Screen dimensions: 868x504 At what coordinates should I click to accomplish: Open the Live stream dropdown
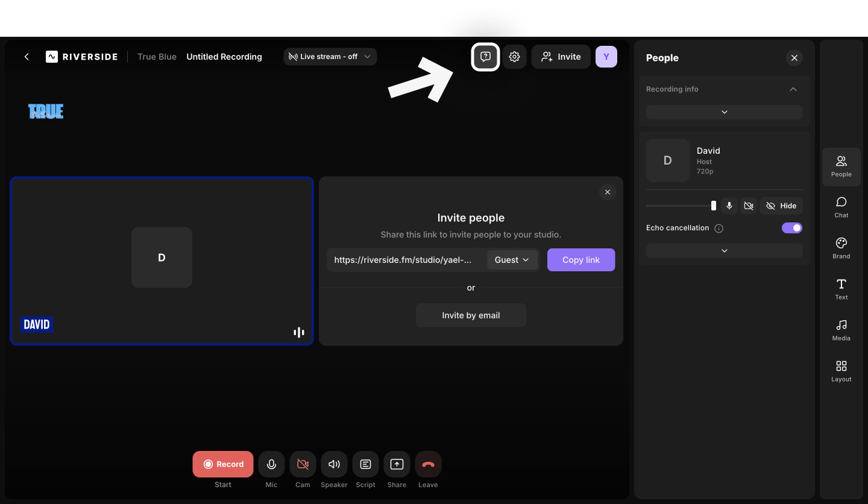pos(330,57)
